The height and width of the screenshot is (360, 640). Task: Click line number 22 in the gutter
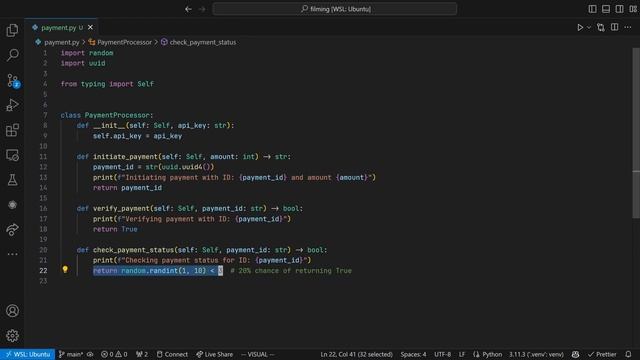pyautogui.click(x=43, y=271)
